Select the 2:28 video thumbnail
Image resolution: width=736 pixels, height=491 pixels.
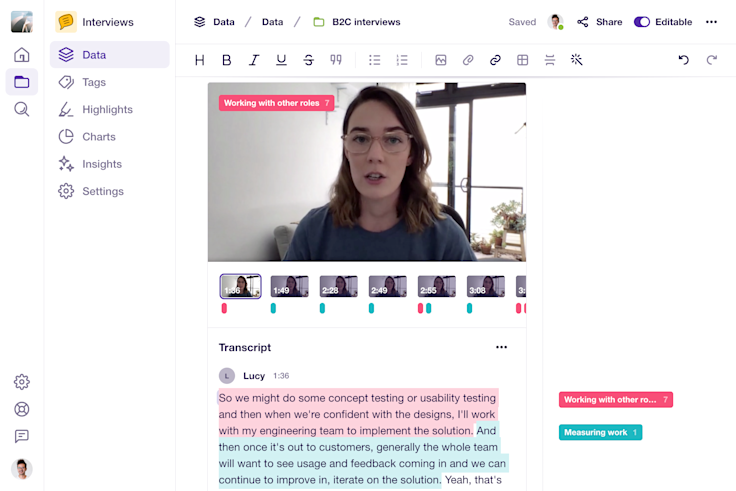[x=338, y=286]
